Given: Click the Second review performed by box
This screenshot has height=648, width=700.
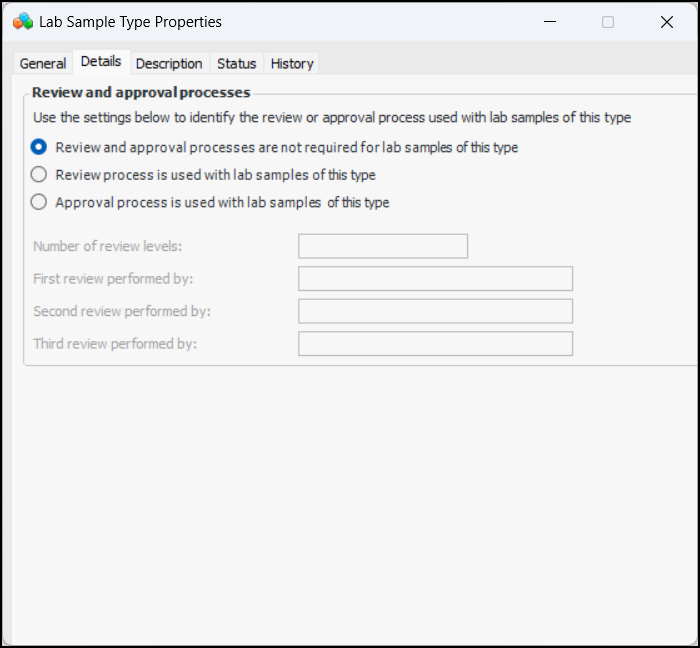Looking at the screenshot, I should (x=435, y=311).
